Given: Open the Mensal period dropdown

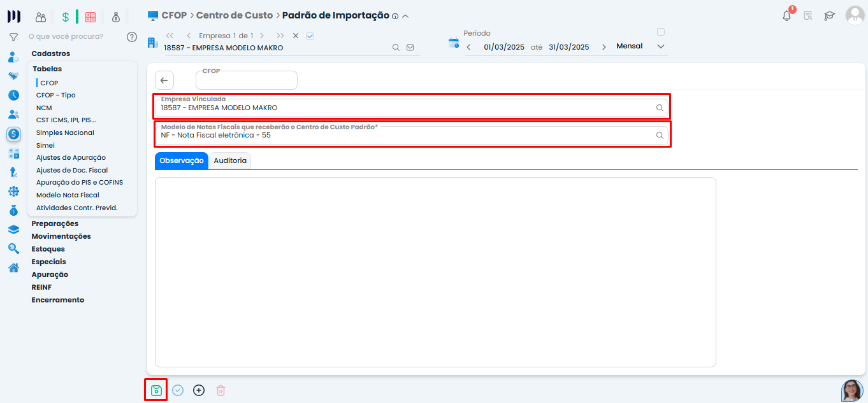Looking at the screenshot, I should coord(640,46).
